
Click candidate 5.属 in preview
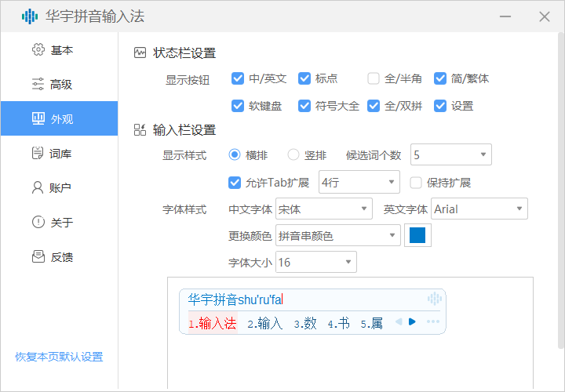[371, 323]
